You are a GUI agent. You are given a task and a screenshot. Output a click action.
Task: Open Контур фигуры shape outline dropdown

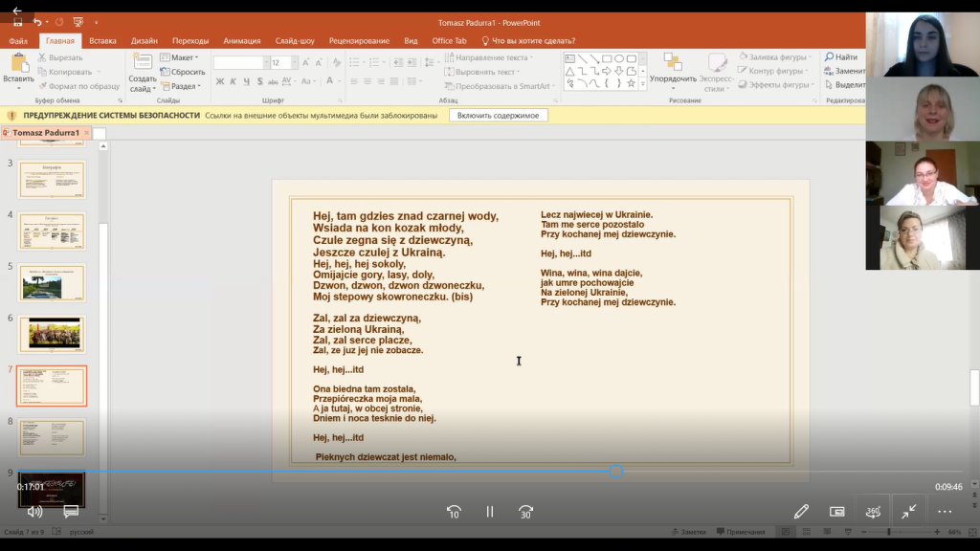point(773,71)
